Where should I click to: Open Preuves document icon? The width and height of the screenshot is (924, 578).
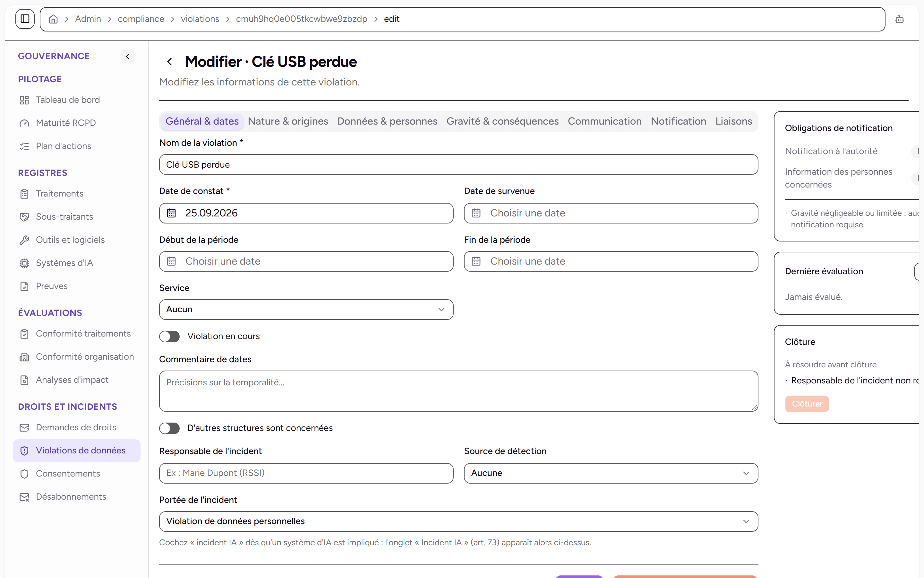(x=24, y=286)
